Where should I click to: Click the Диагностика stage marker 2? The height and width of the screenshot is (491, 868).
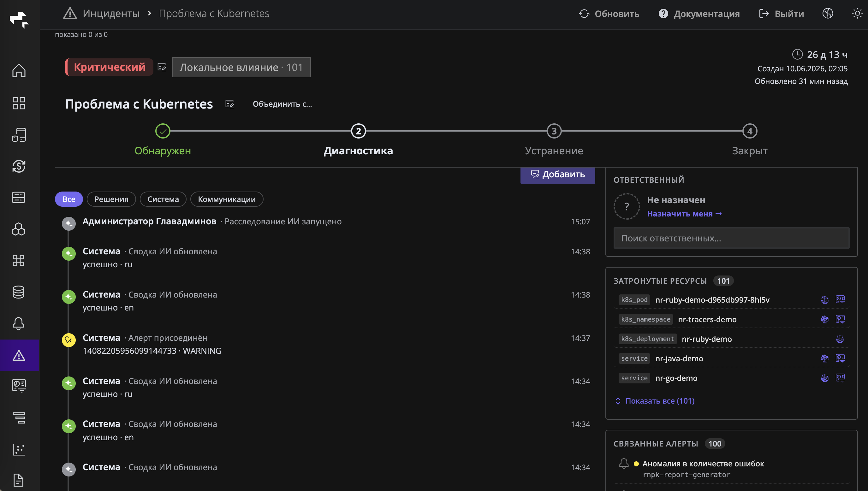358,131
